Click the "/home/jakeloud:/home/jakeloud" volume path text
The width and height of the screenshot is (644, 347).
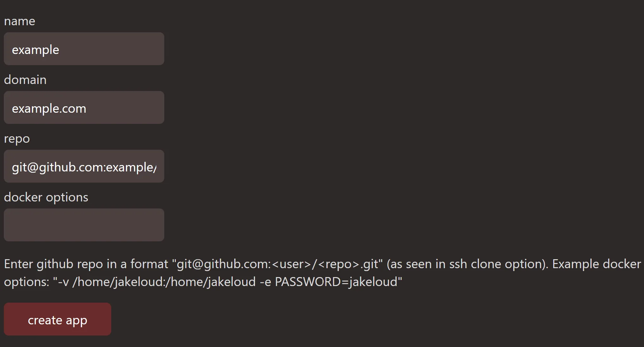(x=164, y=282)
